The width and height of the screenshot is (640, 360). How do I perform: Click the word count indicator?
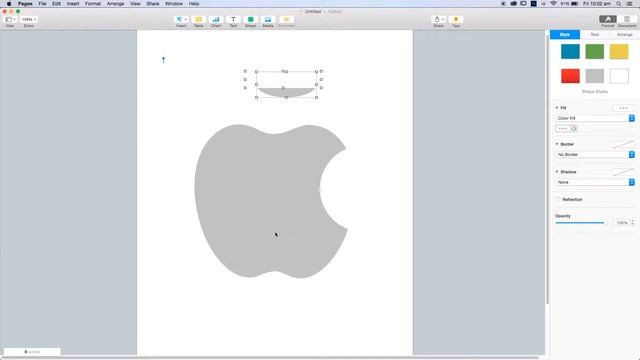click(x=32, y=351)
